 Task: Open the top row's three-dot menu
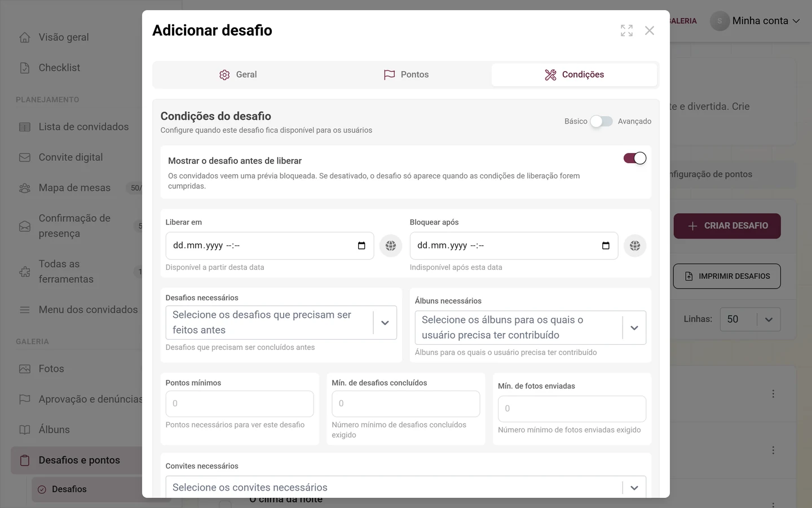[773, 393]
